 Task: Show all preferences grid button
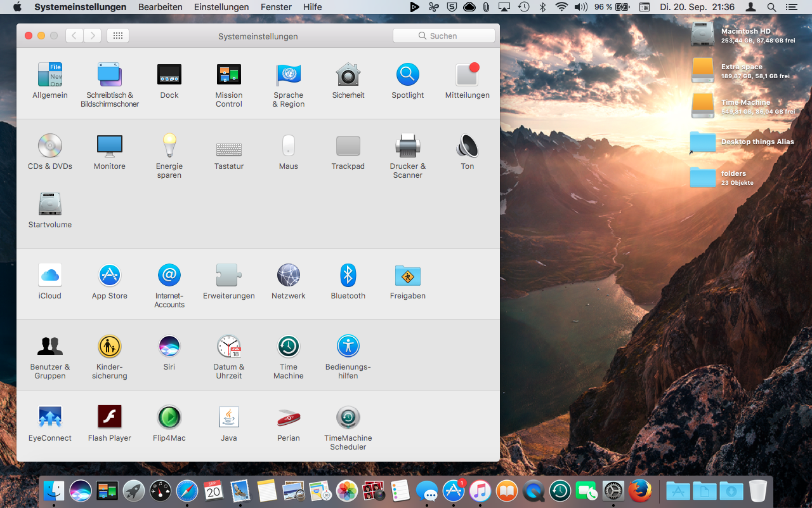coord(118,36)
